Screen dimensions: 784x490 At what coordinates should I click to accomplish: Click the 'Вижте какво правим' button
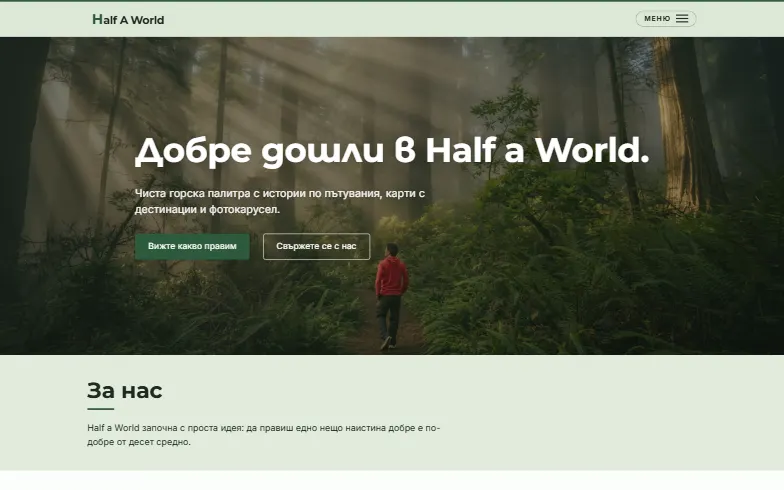[192, 246]
